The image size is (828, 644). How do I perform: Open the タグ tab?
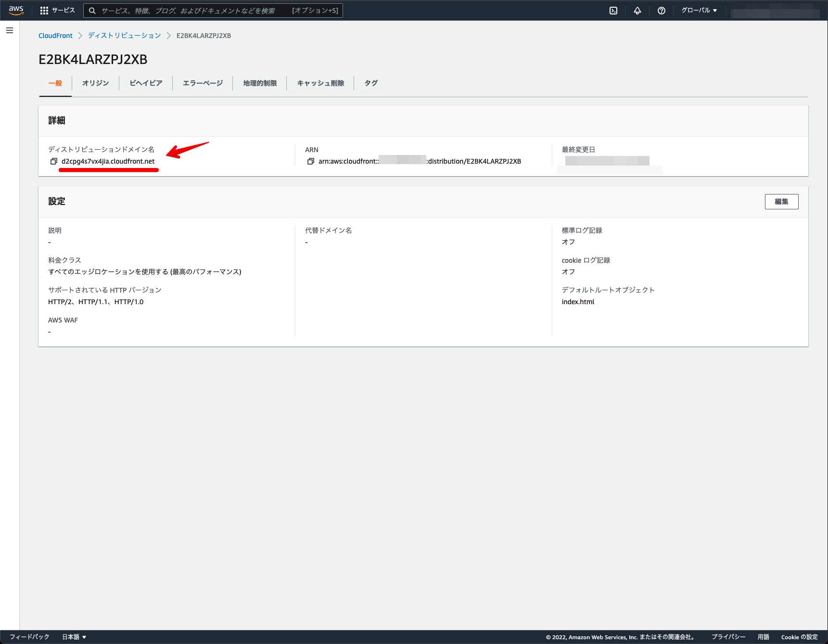371,83
